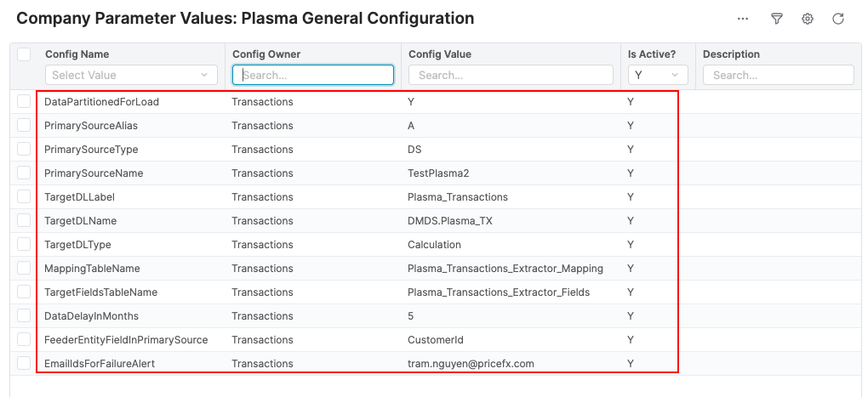This screenshot has height=397, width=868.
Task: Click the Config Value search field
Action: pos(511,75)
